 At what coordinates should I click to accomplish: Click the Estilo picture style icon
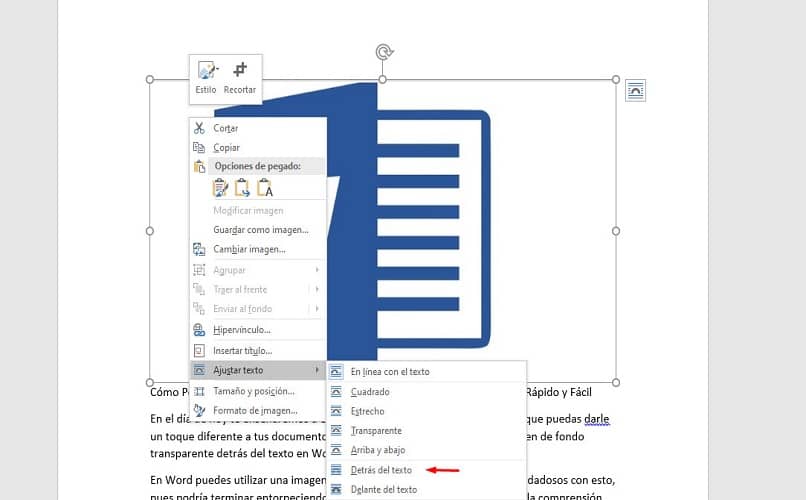pos(207,70)
